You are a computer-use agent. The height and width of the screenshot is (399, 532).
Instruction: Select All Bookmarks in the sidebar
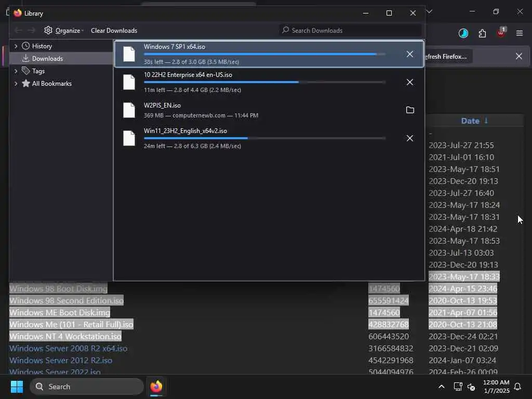[51, 84]
